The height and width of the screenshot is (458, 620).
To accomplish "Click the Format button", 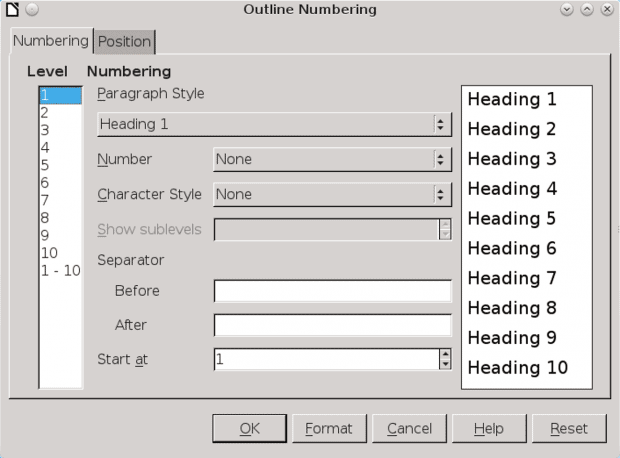I will pos(329,428).
